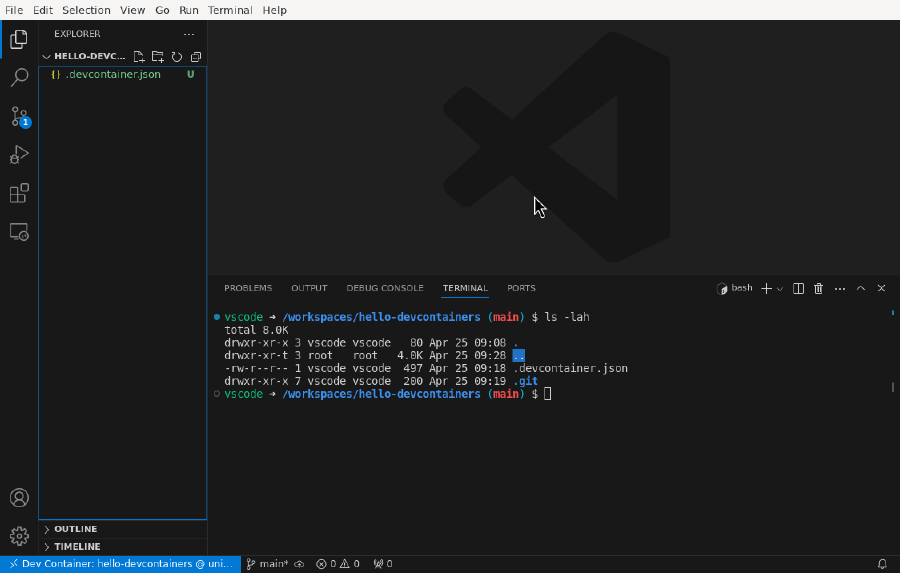This screenshot has height=573, width=900.
Task: Switch to the PORTS tab
Action: point(521,288)
